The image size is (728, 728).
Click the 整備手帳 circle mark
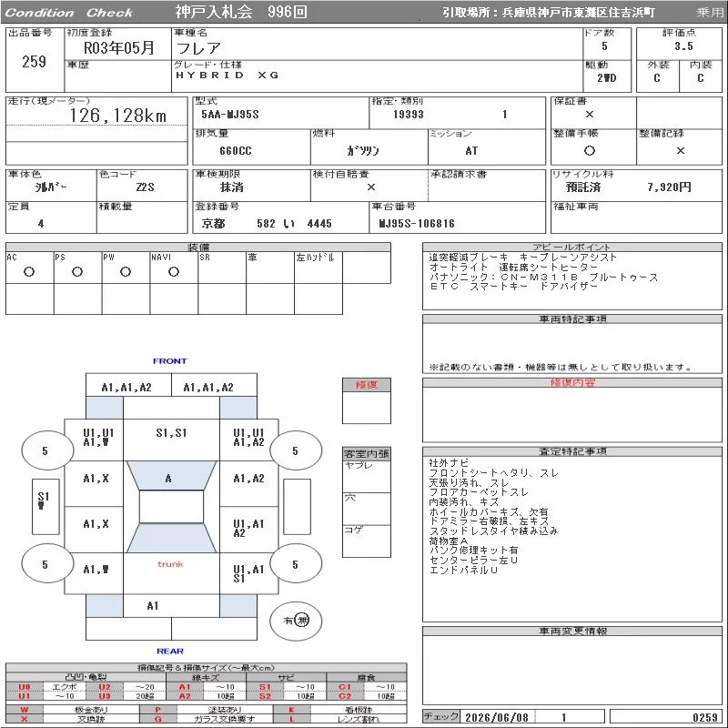pos(590,150)
